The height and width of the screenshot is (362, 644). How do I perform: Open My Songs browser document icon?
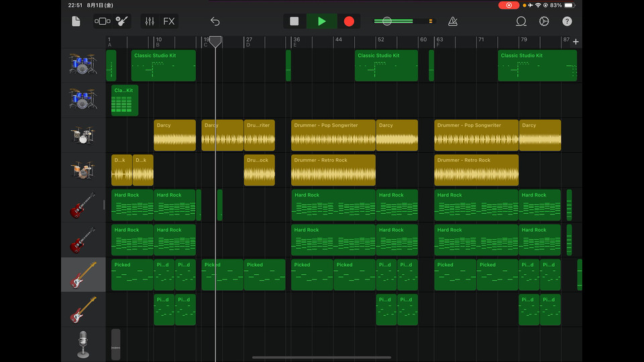[x=76, y=21]
